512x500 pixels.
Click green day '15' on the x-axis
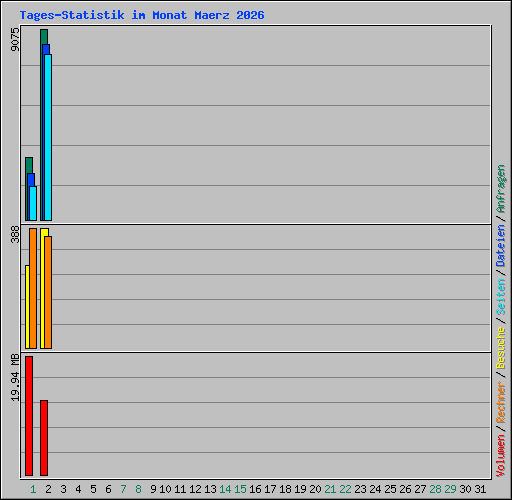240,489
